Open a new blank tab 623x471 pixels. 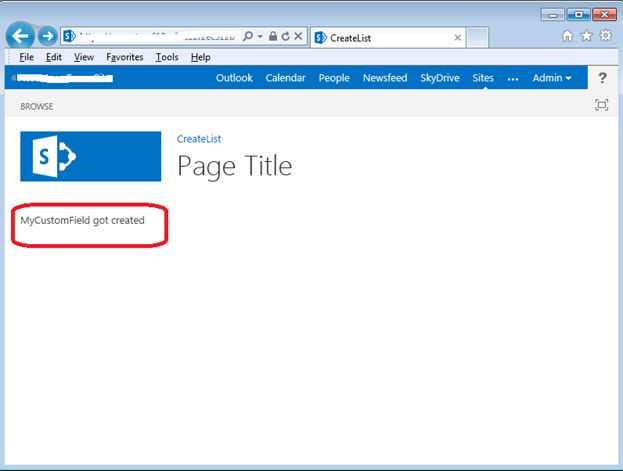click(477, 38)
